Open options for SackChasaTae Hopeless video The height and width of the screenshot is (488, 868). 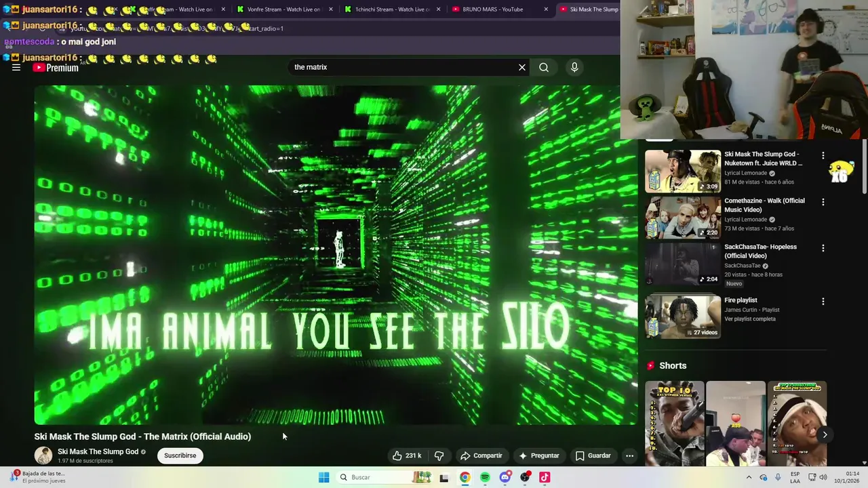click(823, 248)
